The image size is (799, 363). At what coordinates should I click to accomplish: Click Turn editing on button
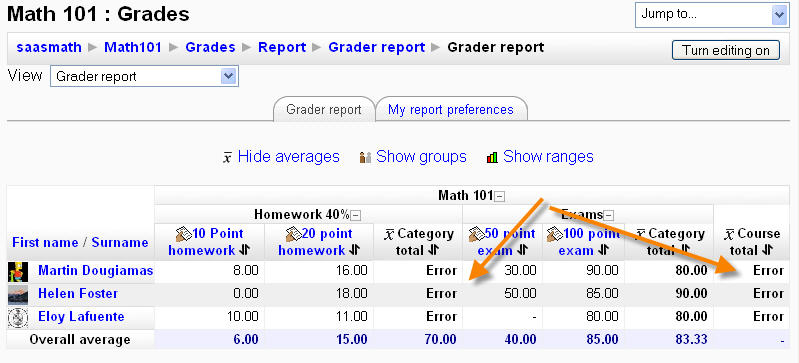(x=726, y=50)
